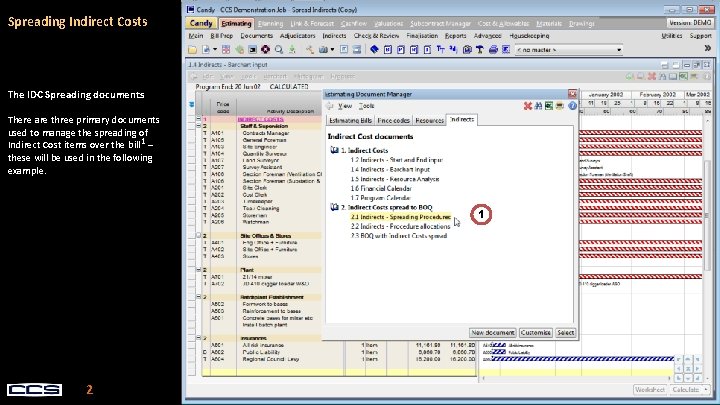The height and width of the screenshot is (405, 720).
Task: Open the Planning ribbon tab
Action: 270,23
